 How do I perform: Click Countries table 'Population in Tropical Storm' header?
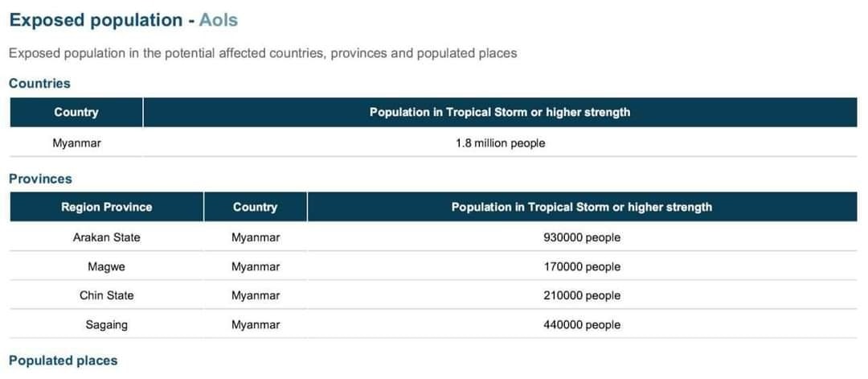point(500,113)
